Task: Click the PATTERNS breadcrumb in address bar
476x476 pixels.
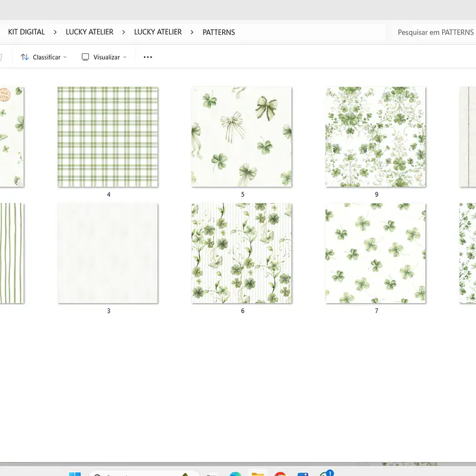Action: click(219, 32)
